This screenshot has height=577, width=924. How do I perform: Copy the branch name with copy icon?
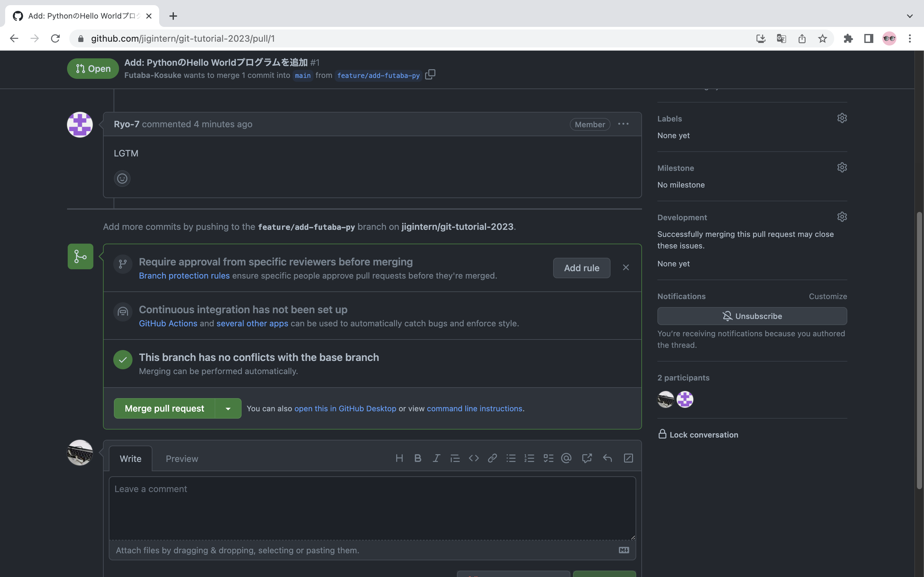click(x=430, y=74)
